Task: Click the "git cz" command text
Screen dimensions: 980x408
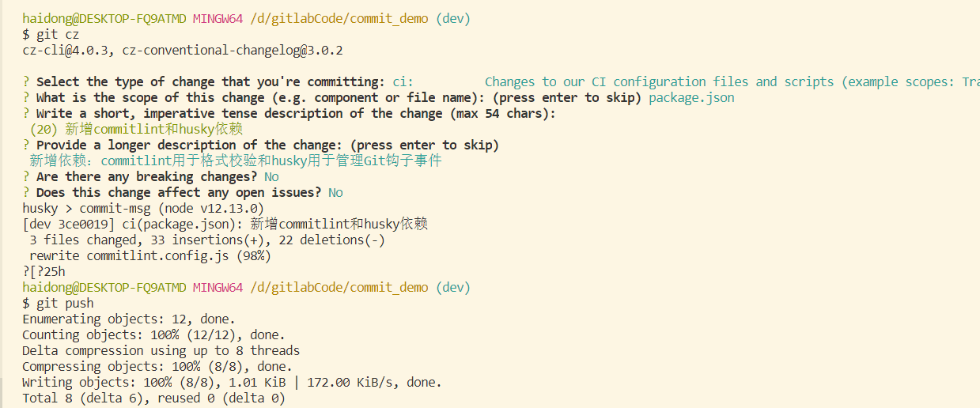Action: coord(58,35)
